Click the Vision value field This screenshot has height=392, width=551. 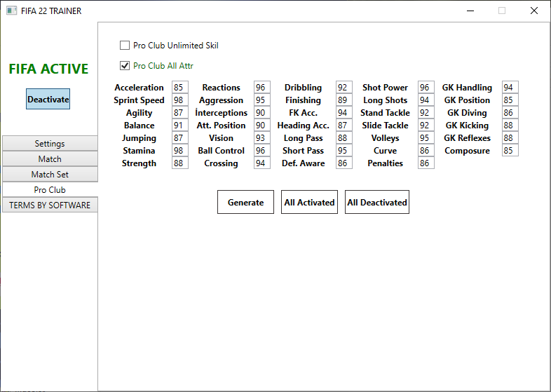[262, 138]
